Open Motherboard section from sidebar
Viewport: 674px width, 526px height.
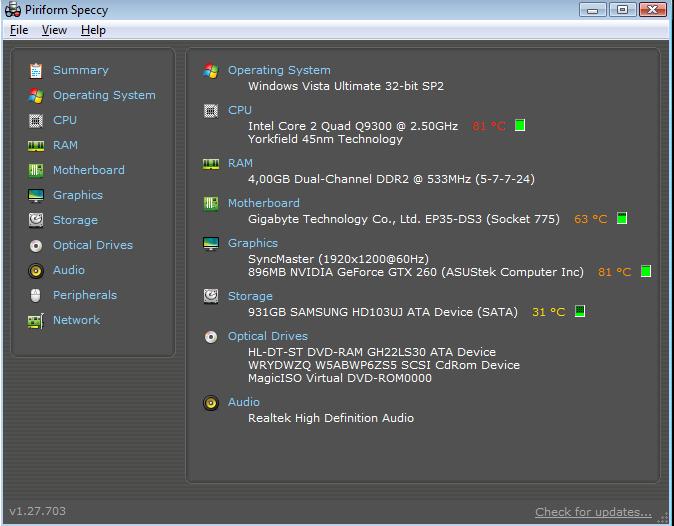pos(89,170)
